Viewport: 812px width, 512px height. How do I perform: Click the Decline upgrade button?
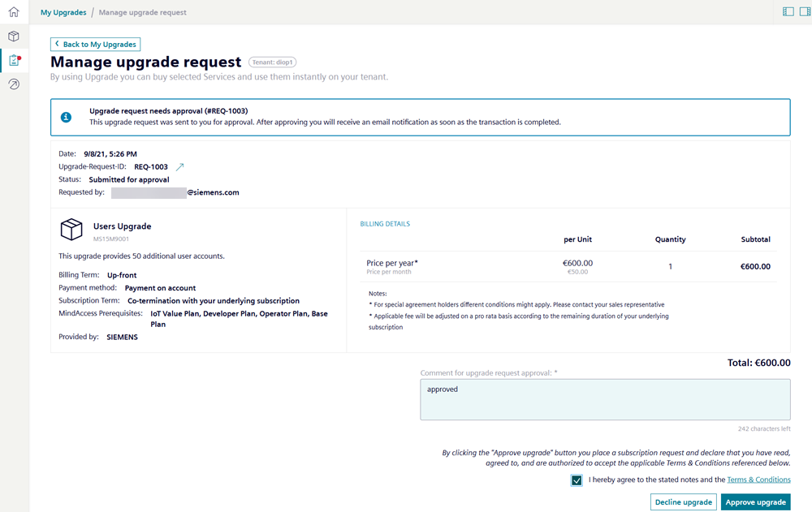click(684, 502)
